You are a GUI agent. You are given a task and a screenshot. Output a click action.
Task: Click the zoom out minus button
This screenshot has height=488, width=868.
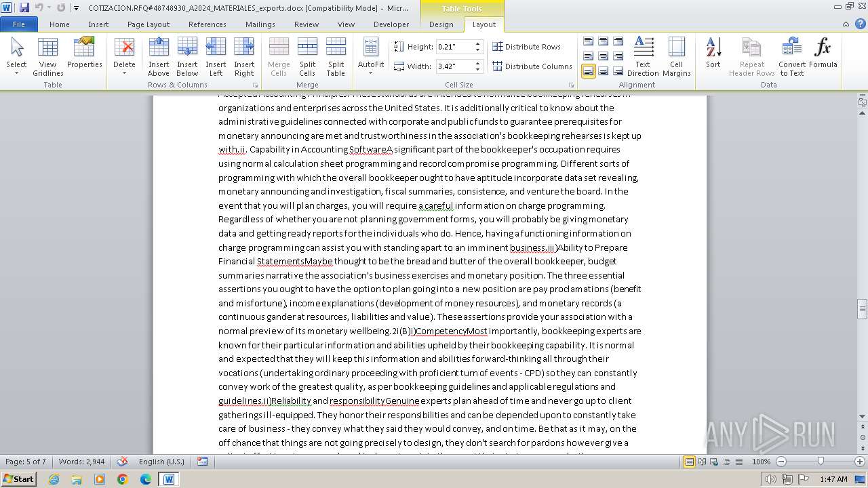tap(781, 462)
